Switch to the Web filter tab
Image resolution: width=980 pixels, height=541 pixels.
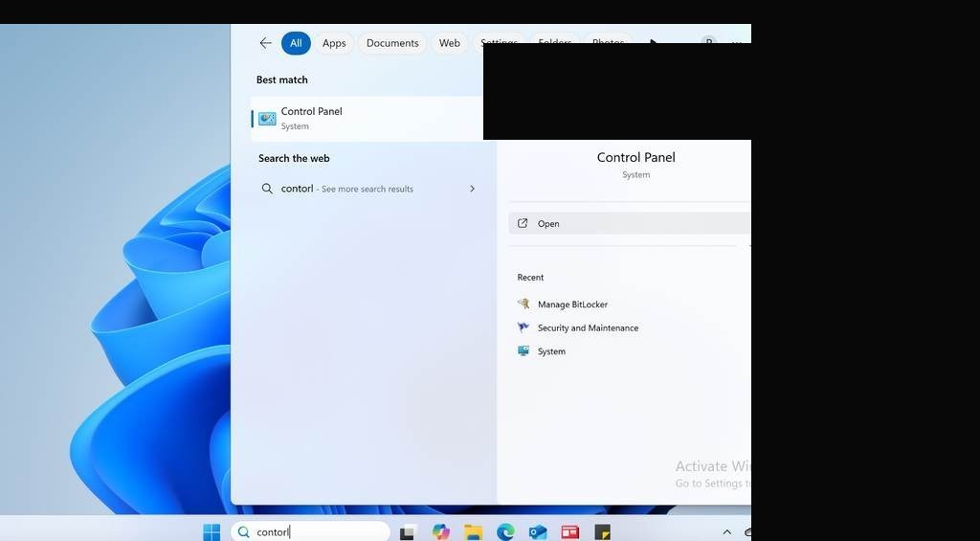[450, 43]
